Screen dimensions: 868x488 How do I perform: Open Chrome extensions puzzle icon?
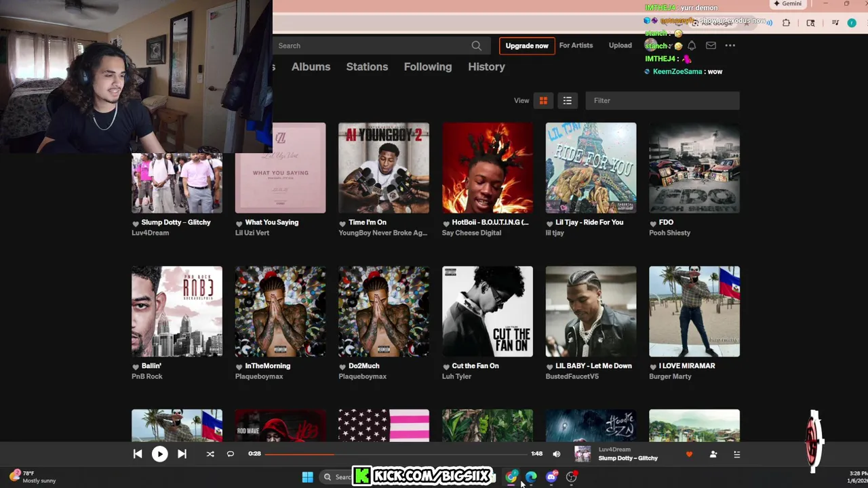click(786, 23)
